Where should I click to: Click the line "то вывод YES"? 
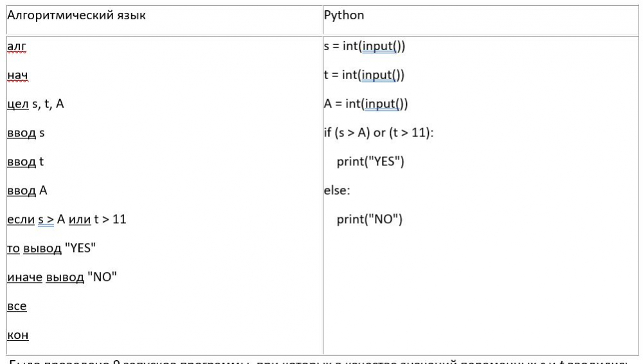[x=51, y=248]
